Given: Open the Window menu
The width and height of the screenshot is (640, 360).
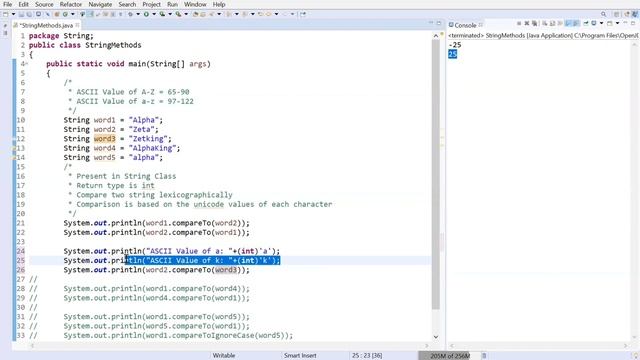Looking at the screenshot, I should 195,4.
